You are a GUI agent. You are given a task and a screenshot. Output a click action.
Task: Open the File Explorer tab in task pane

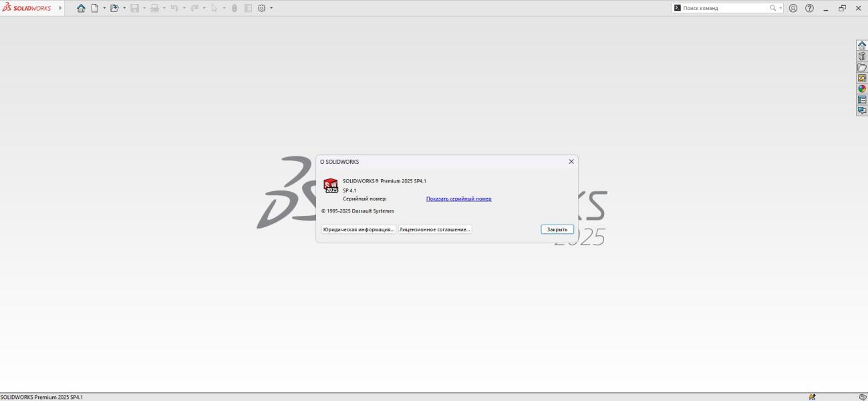pyautogui.click(x=862, y=68)
